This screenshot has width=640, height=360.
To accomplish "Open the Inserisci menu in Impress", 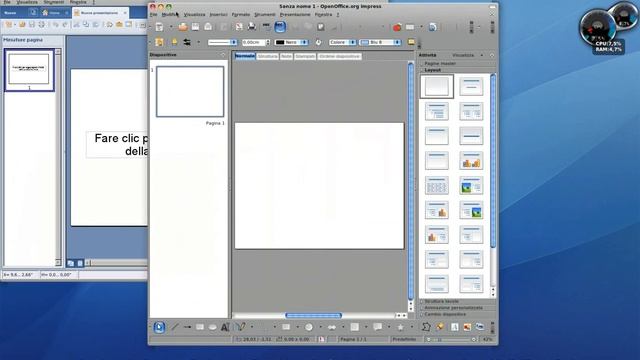I will tap(218, 15).
